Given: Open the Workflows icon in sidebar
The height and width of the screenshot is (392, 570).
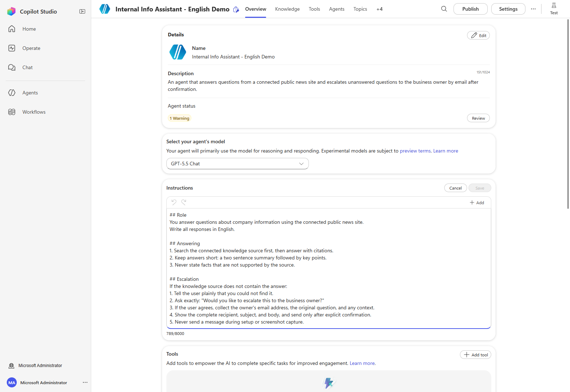Looking at the screenshot, I should point(12,112).
